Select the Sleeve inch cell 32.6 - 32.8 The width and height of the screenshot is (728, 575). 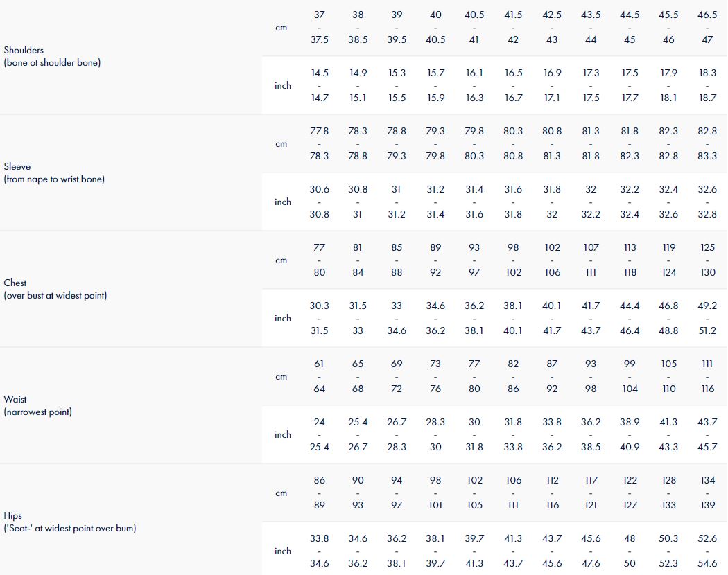[x=707, y=202]
